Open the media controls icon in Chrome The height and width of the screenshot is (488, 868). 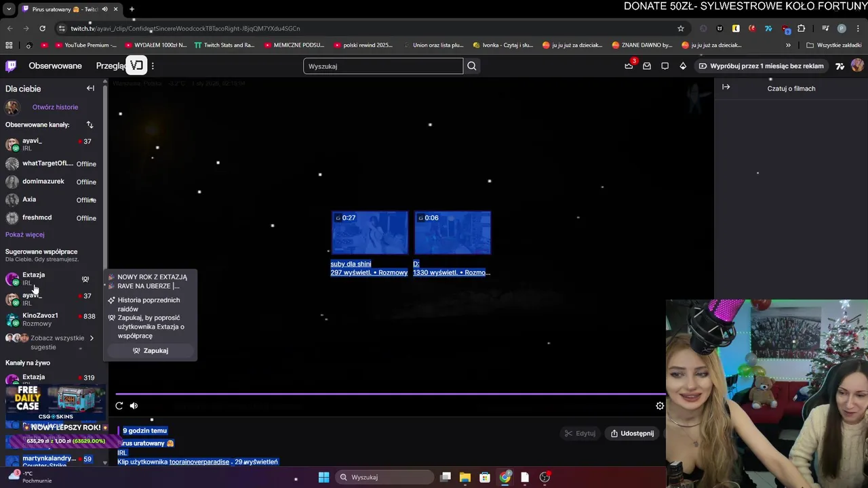point(825,28)
